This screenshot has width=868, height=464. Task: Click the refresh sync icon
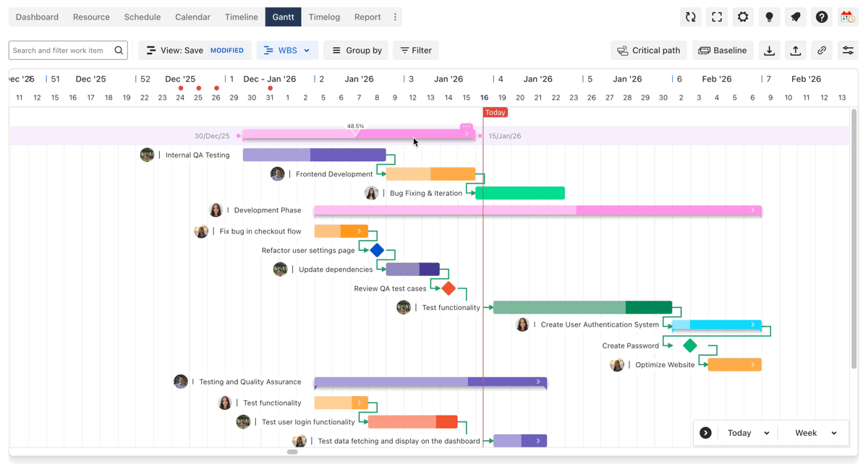pyautogui.click(x=691, y=17)
